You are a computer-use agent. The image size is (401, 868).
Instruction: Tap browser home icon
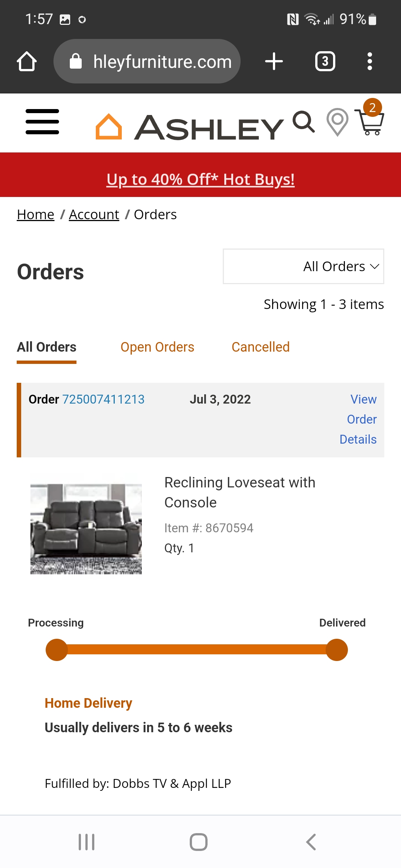[x=27, y=61]
